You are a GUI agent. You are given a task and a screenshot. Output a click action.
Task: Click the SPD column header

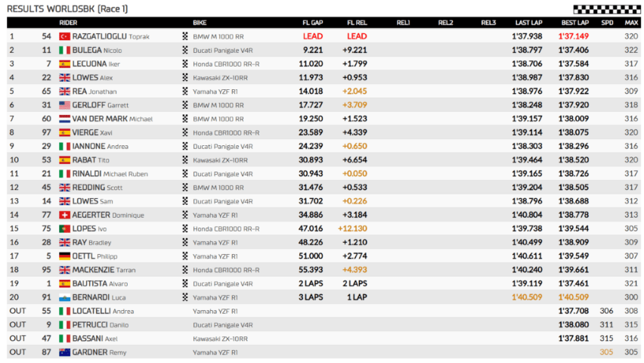[607, 23]
